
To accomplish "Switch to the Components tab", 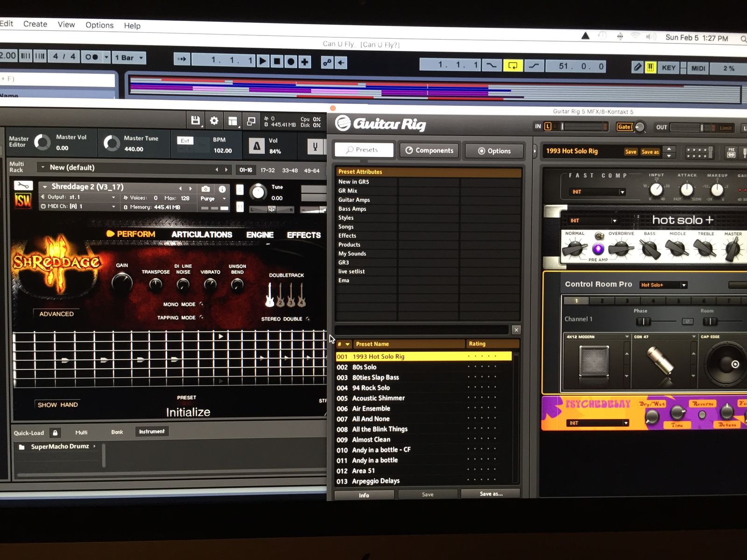I will [430, 150].
